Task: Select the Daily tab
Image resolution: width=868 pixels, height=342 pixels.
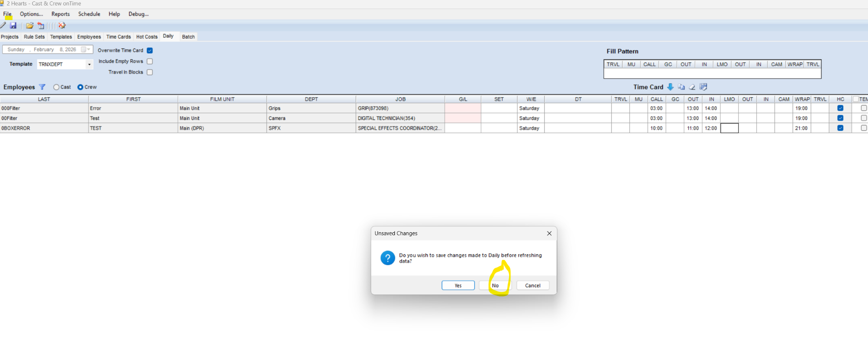Action: pos(168,36)
